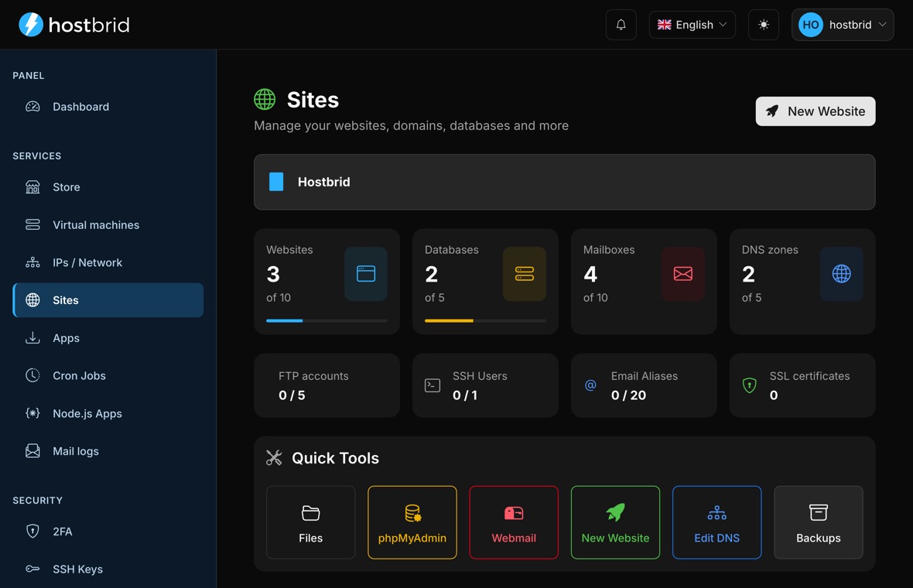Image resolution: width=913 pixels, height=588 pixels.
Task: Open Virtual machines section
Action: point(108,224)
